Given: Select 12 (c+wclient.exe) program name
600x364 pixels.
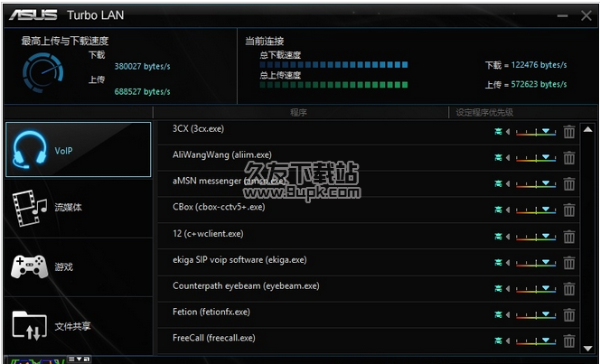Looking at the screenshot, I should click(208, 234).
